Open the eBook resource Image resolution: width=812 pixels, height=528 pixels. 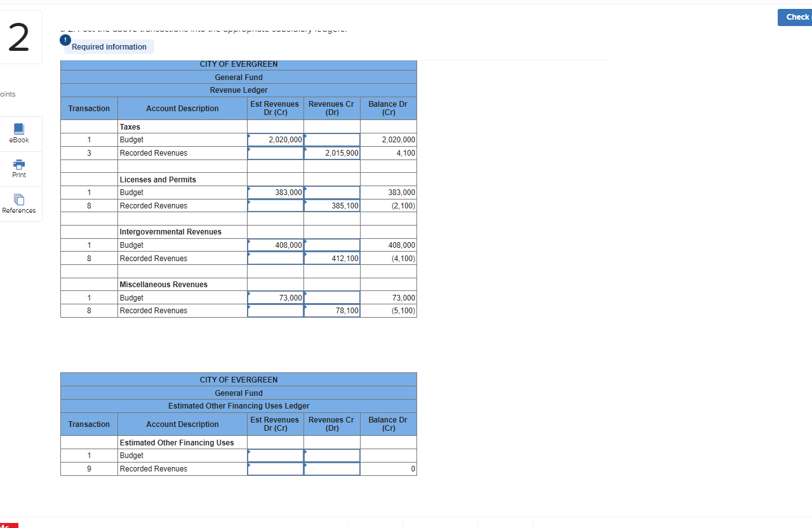click(x=18, y=133)
